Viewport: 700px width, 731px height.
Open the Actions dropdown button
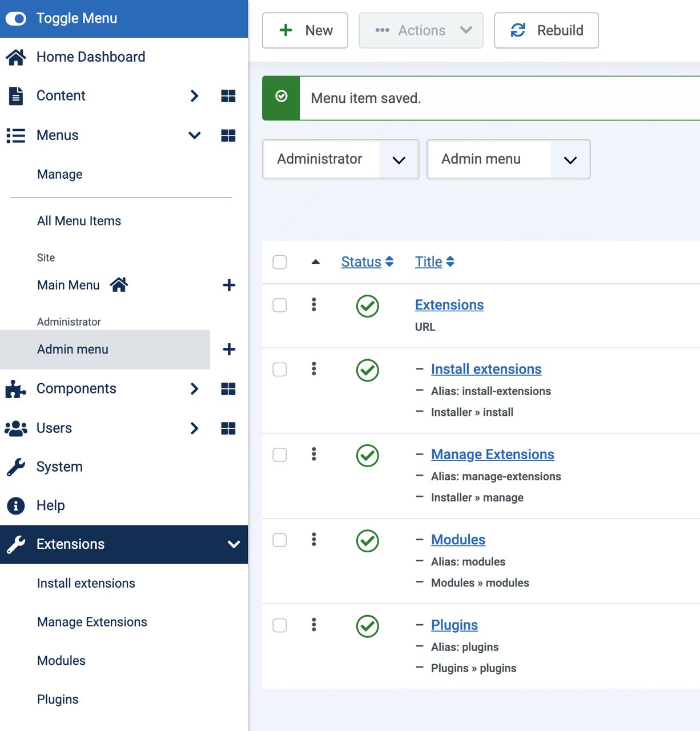click(421, 30)
